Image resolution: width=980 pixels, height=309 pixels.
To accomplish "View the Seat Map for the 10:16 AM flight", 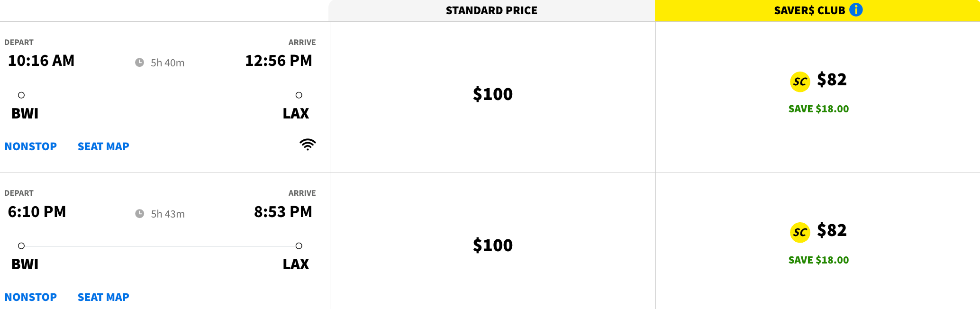I will click(103, 146).
